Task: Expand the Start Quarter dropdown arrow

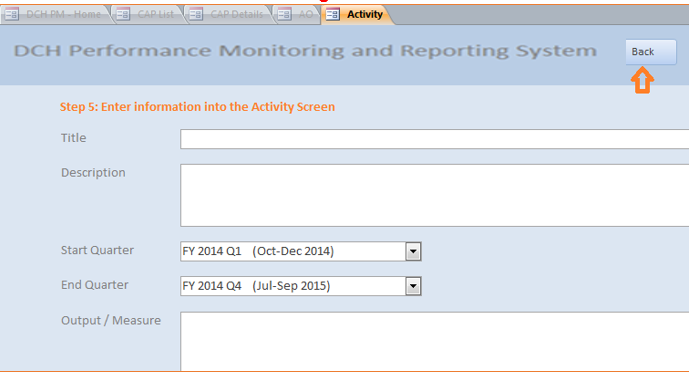Action: pyautogui.click(x=413, y=251)
